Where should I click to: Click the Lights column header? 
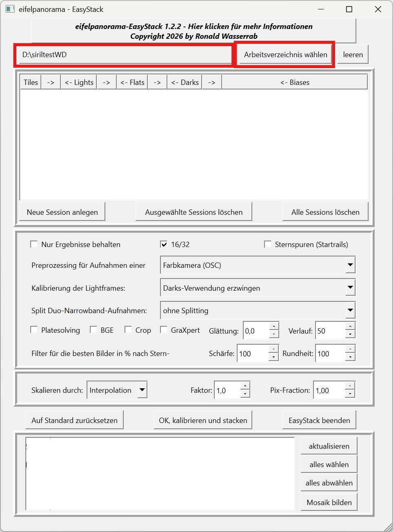[79, 82]
